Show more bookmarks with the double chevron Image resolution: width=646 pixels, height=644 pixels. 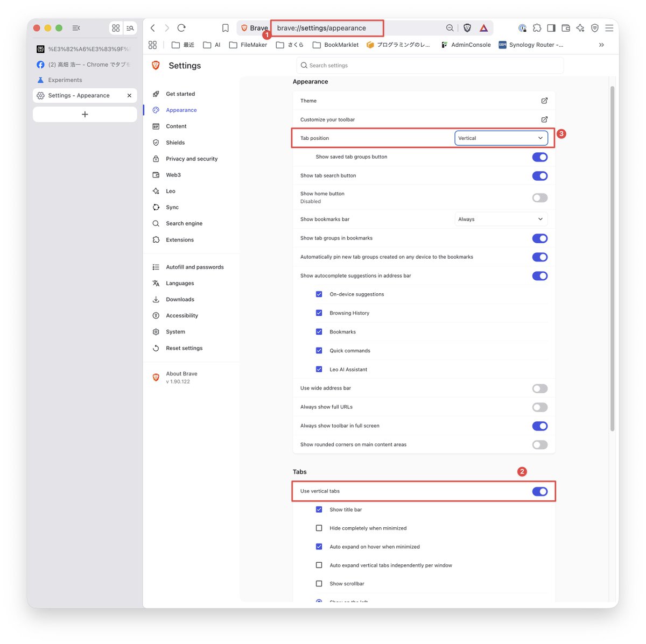(601, 45)
